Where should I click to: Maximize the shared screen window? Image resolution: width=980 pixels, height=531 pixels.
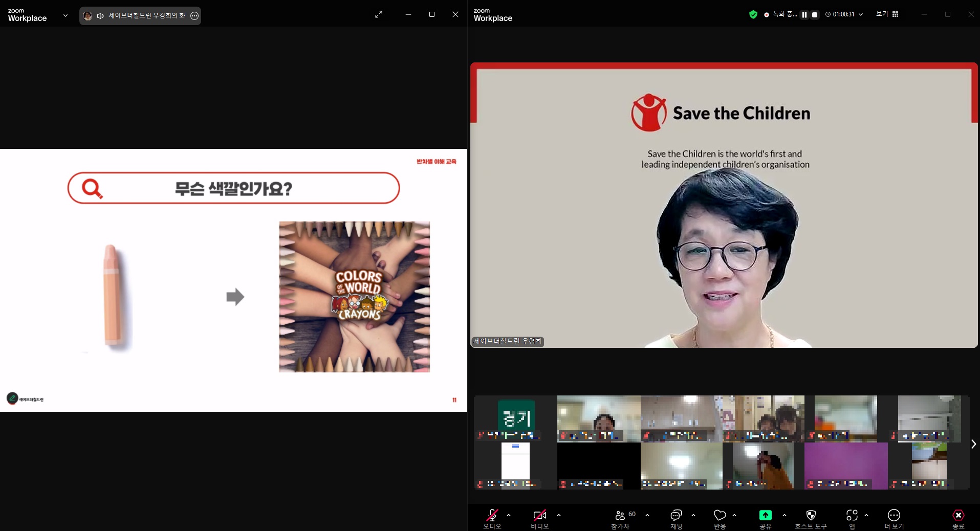[x=432, y=14]
